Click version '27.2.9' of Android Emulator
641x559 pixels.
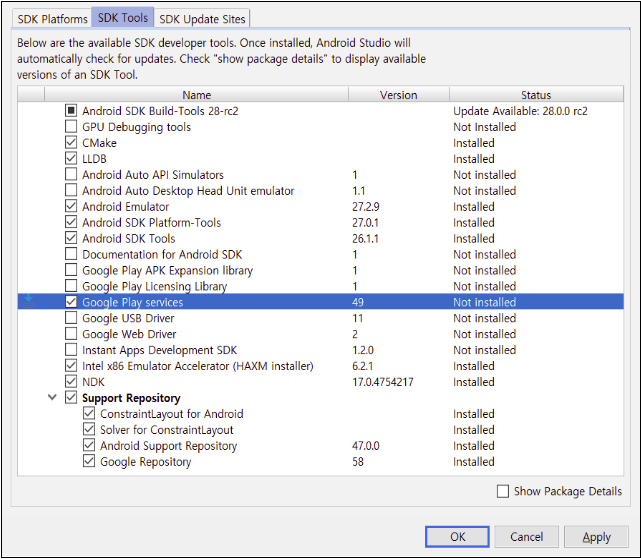(365, 207)
